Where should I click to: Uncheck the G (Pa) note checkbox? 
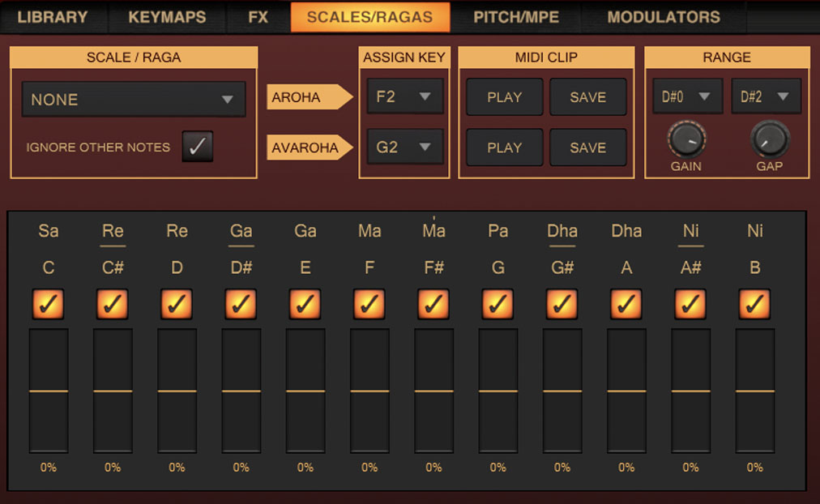pos(498,304)
